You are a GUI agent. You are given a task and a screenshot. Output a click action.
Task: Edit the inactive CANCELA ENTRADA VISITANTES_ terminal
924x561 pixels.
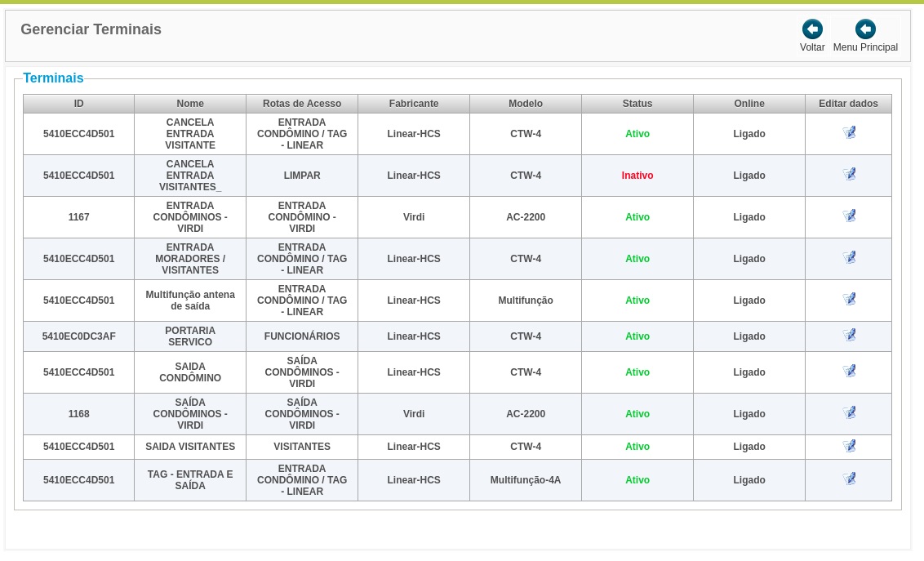pos(849,175)
